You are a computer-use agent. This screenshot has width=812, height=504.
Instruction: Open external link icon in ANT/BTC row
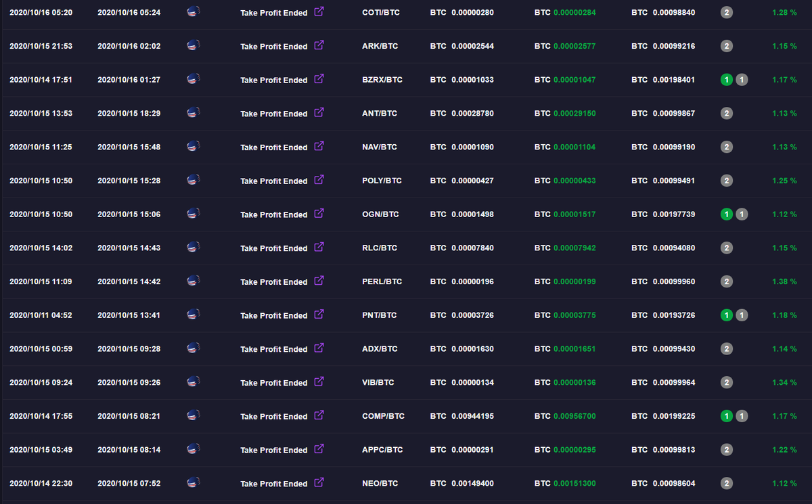click(319, 112)
